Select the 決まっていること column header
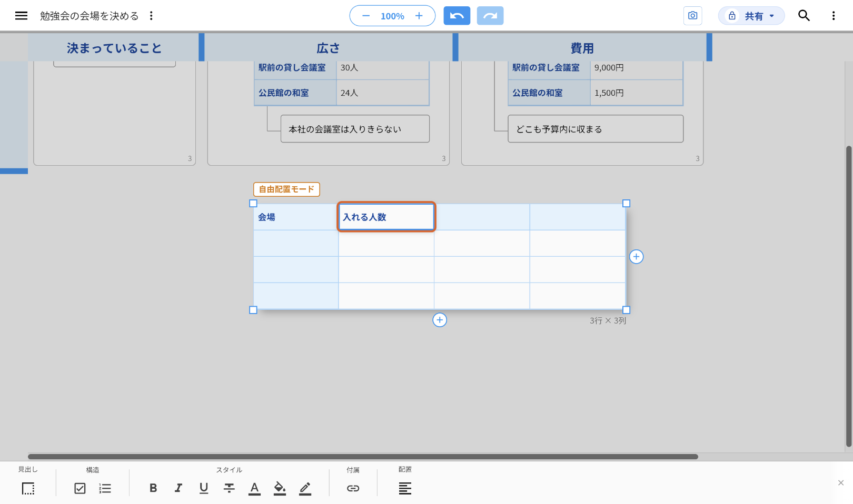This screenshot has width=853, height=504. 114,48
